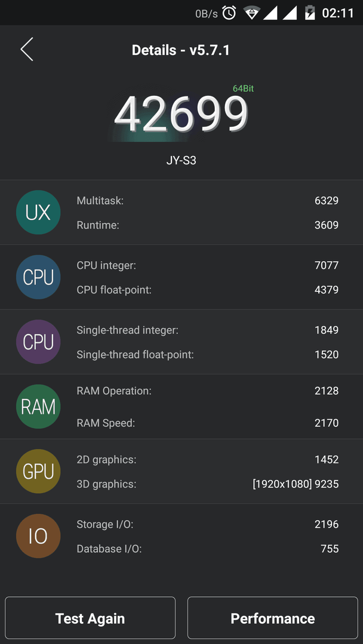Select the RAM Speed row
The width and height of the screenshot is (363, 644).
tap(208, 423)
